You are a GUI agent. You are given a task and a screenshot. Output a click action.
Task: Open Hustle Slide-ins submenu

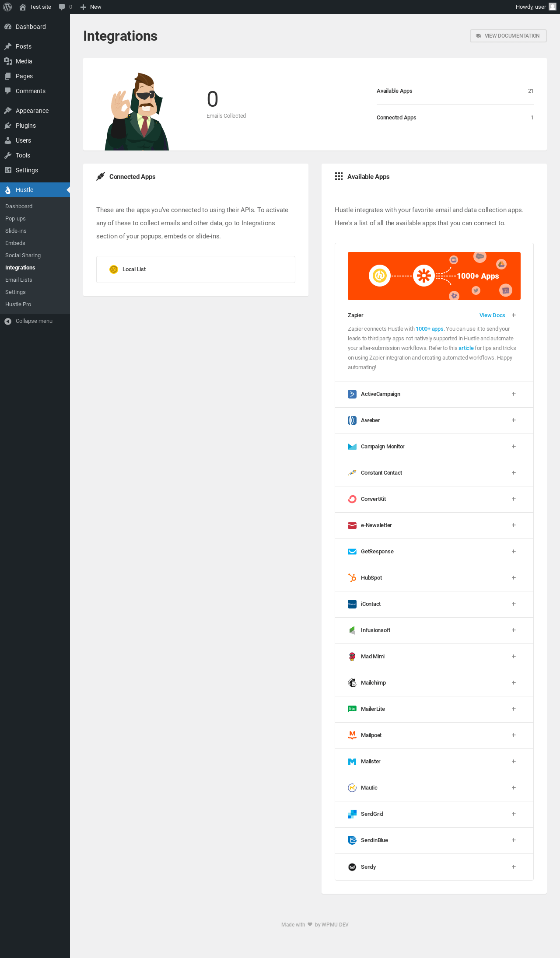35,231
